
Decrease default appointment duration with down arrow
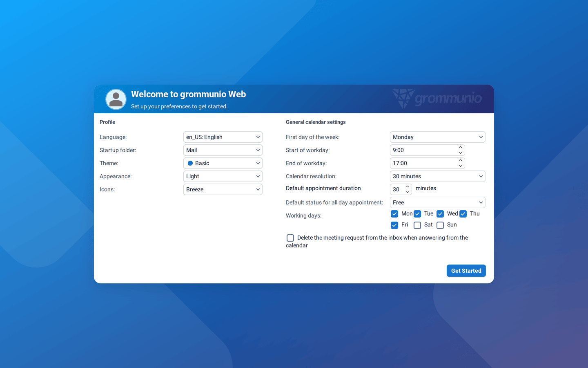pos(408,192)
